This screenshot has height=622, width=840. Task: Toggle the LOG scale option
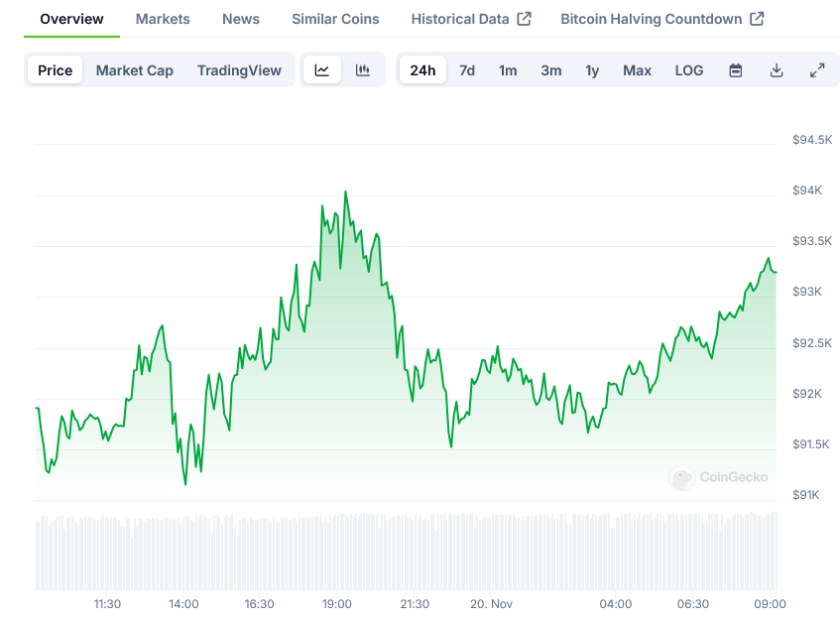[x=689, y=70]
